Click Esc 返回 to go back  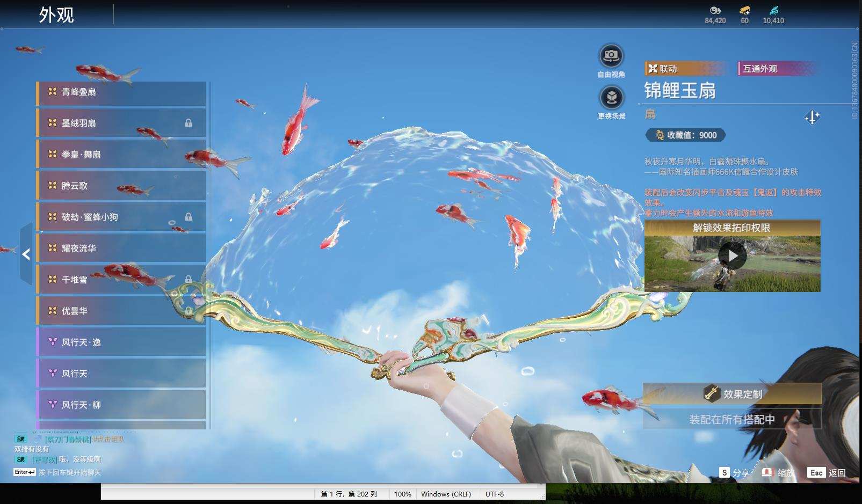(827, 473)
